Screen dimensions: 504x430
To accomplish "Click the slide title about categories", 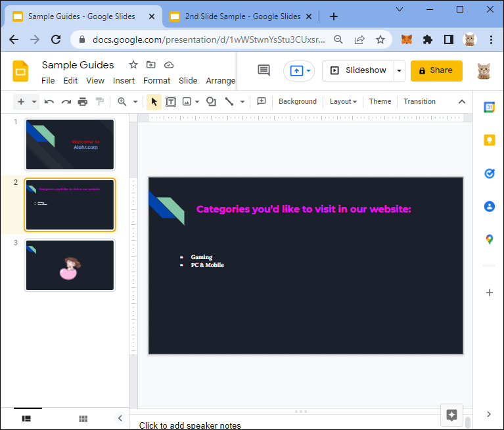I will pyautogui.click(x=304, y=209).
